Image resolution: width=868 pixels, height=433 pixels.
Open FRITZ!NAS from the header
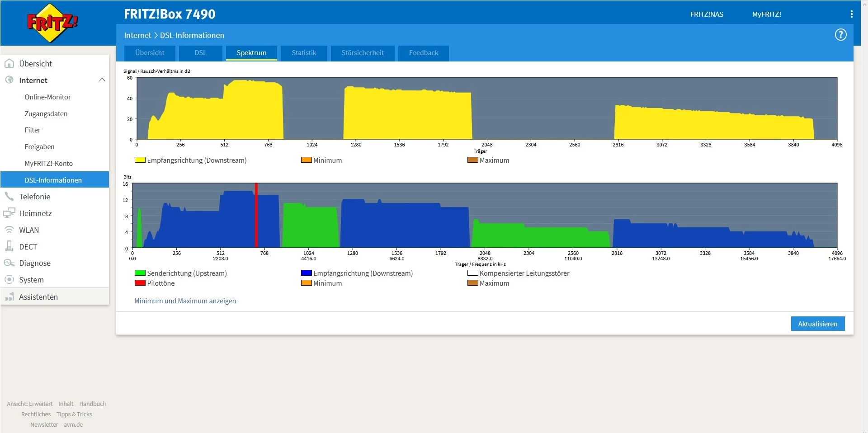tap(707, 14)
